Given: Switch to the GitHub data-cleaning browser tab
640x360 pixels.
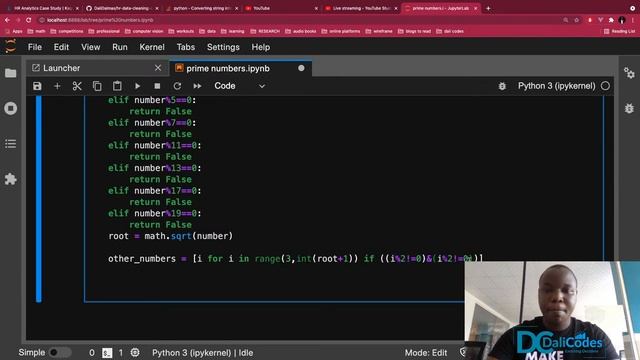Looking at the screenshot, I should pos(122,8).
